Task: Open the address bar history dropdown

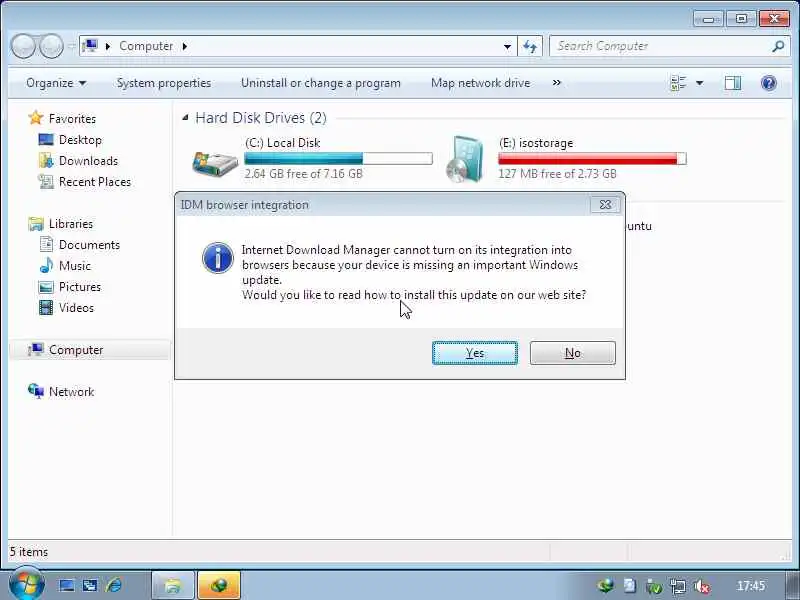Action: point(507,46)
